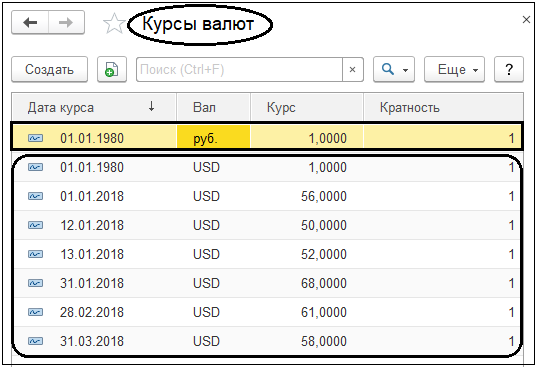Click the copy-record icon with green plus
The image size is (537, 367).
pos(112,69)
